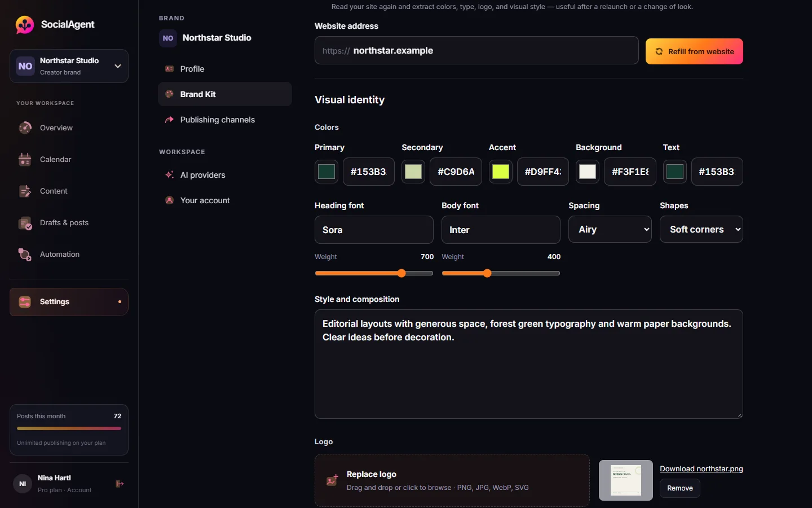Screen dimensions: 812x508
Task: Open Publishing channels settings
Action: 225,120
